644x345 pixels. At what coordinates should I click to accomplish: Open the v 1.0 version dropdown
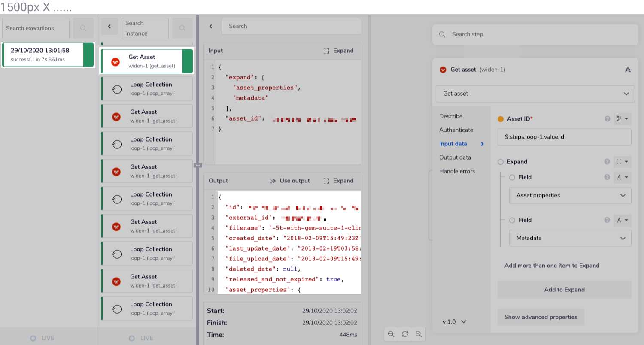click(x=454, y=321)
